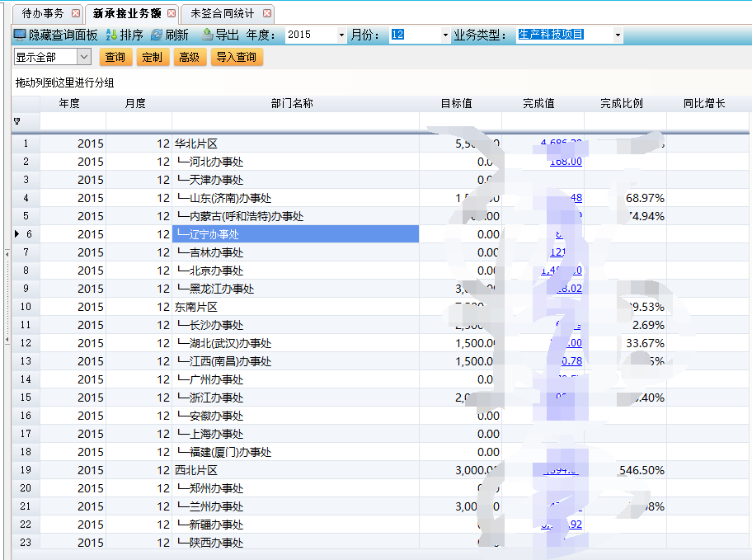Viewport: 752px width, 560px height.
Task: Click the 高级 button
Action: 190,57
